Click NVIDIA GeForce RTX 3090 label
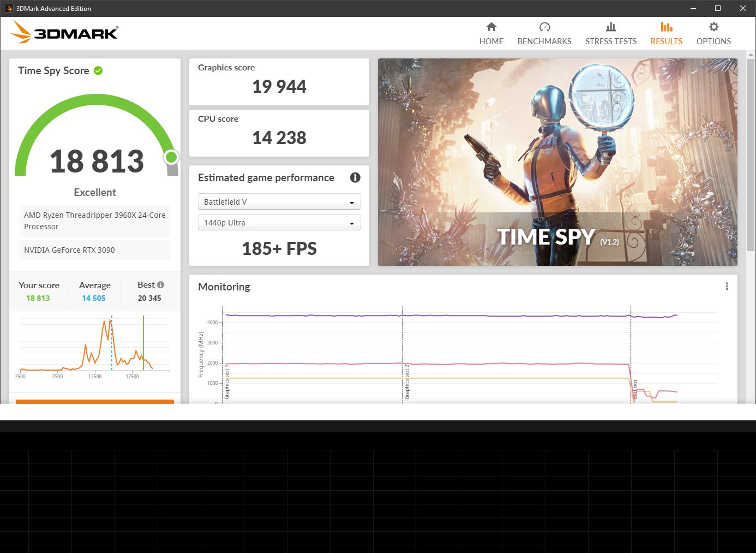The height and width of the screenshot is (553, 756). (95, 250)
